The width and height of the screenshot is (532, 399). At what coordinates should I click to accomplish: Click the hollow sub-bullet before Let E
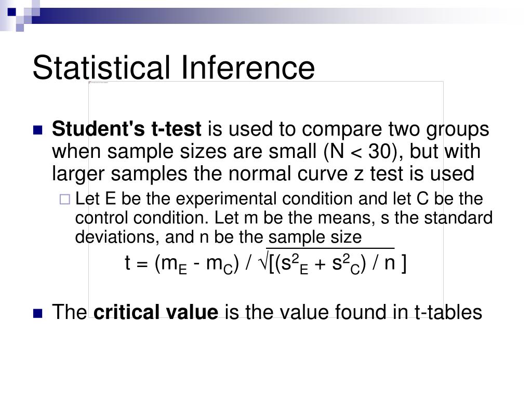click(65, 199)
